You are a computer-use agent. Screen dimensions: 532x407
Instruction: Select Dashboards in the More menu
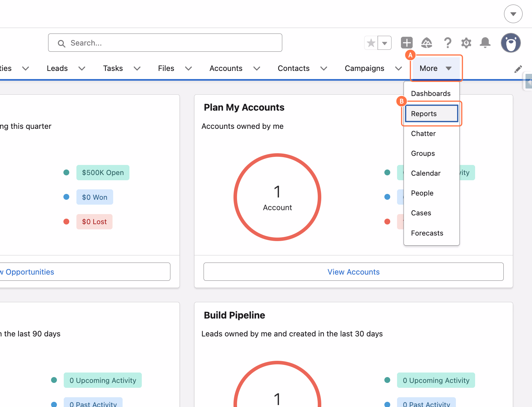pyautogui.click(x=432, y=94)
